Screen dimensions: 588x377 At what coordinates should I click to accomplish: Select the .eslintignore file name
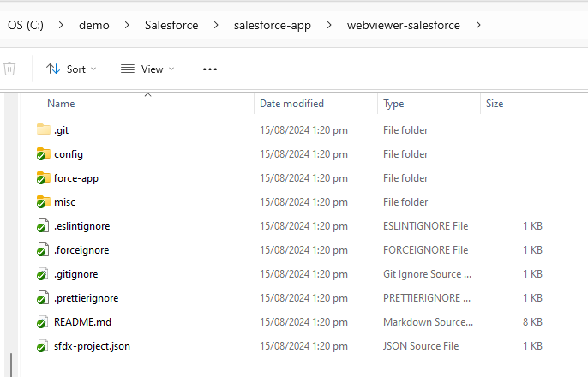pyautogui.click(x=81, y=226)
